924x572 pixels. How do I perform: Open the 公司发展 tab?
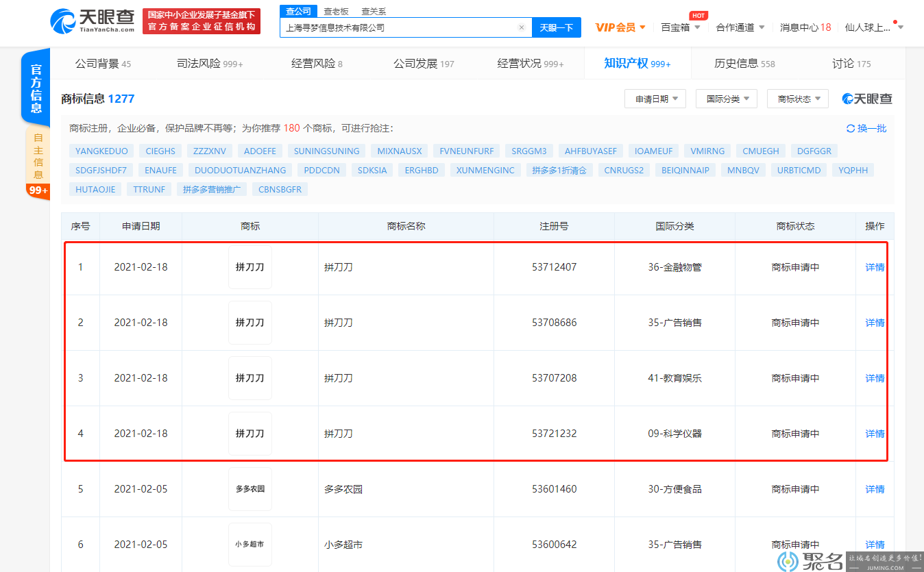[424, 64]
